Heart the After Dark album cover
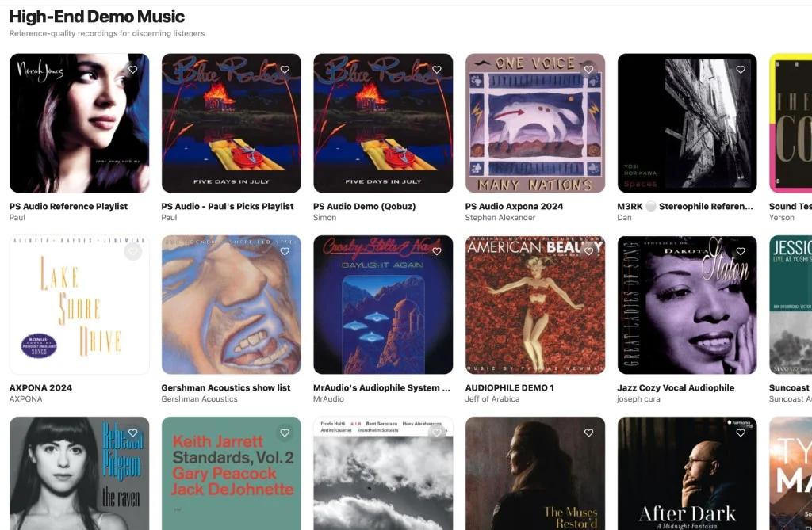Screen dimensions: 812x530 [x=741, y=433]
